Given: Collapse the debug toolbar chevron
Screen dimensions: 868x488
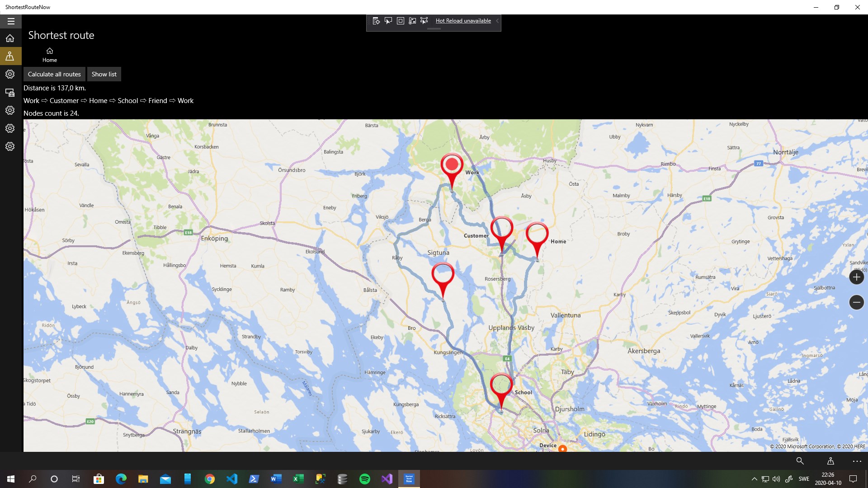Looking at the screenshot, I should coord(497,21).
